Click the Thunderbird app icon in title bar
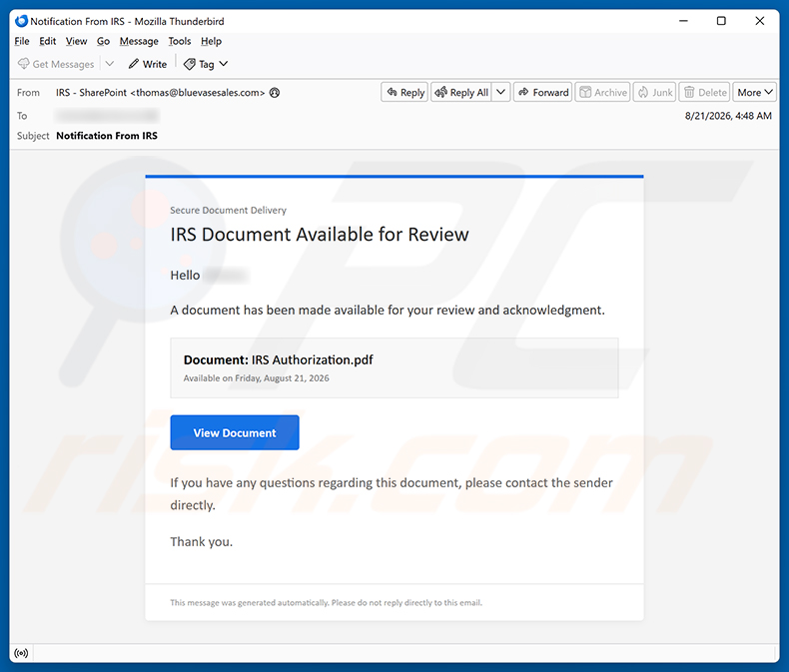 [21, 21]
